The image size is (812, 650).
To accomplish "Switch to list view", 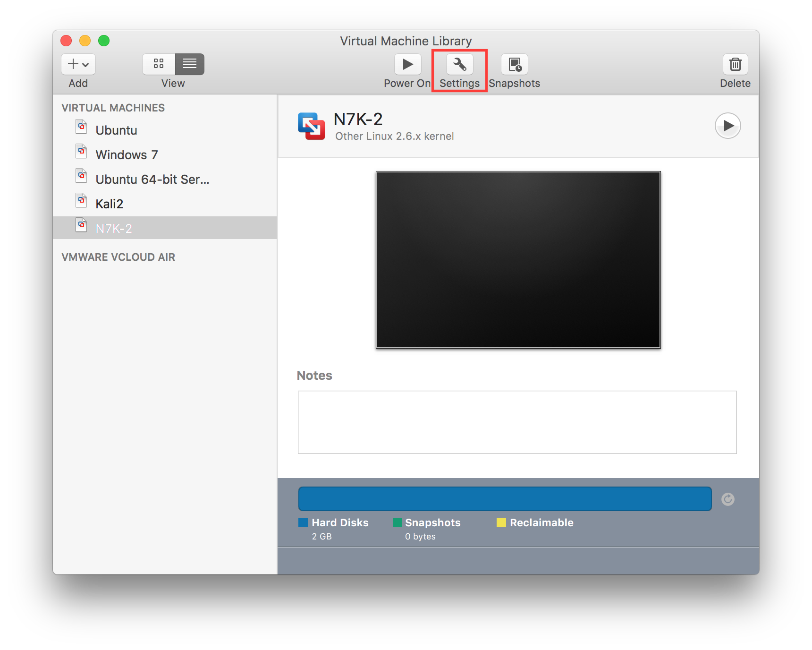I will tap(190, 64).
